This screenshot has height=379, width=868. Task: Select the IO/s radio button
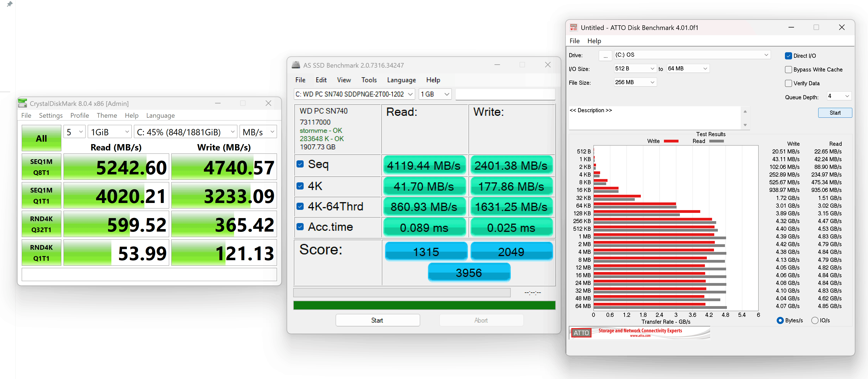click(x=814, y=320)
